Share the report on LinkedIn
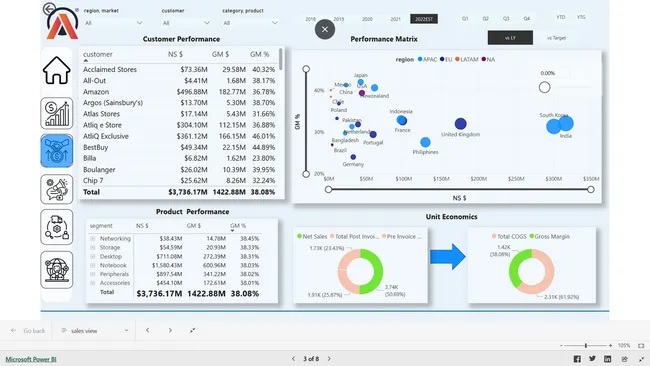This screenshot has width=650, height=366. coord(608,359)
